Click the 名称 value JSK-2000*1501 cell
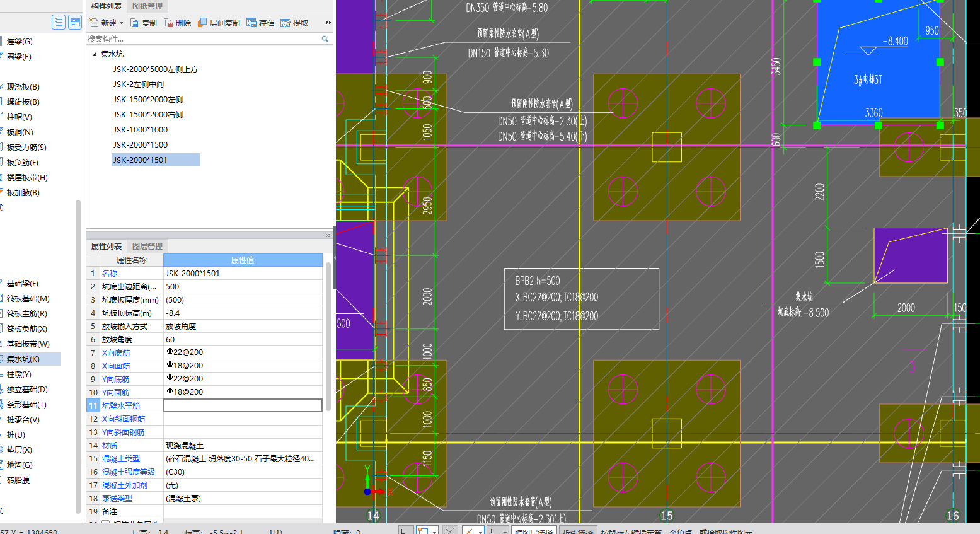Viewport: 980px width, 534px height. (x=243, y=273)
